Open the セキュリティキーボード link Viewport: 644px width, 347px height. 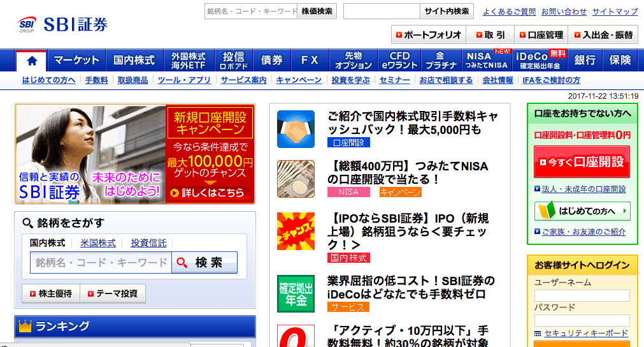click(586, 333)
